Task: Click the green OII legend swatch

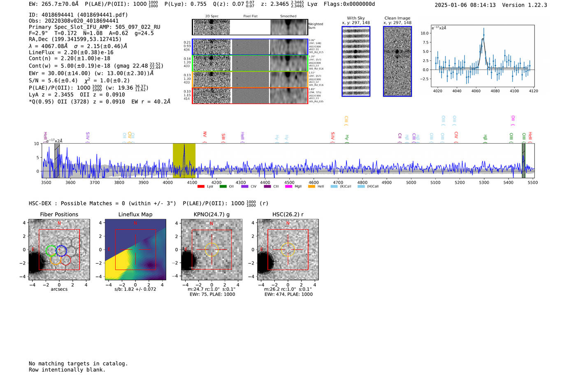Action: (x=223, y=186)
